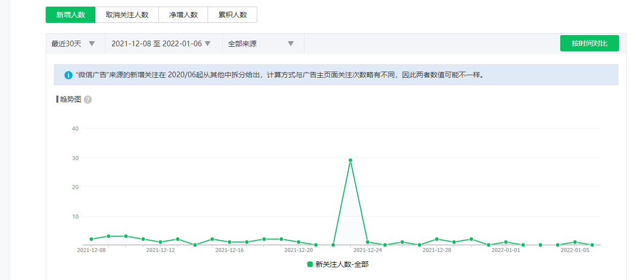Show the 累积人数 tab
The image size is (644, 280).
232,15
